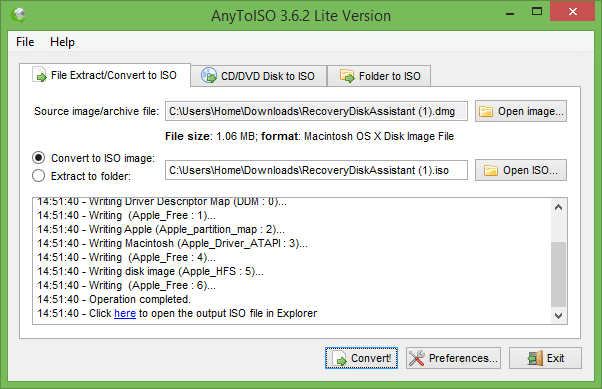602x389 pixels.
Task: Click the folder icon in Open image button
Action: [486, 111]
